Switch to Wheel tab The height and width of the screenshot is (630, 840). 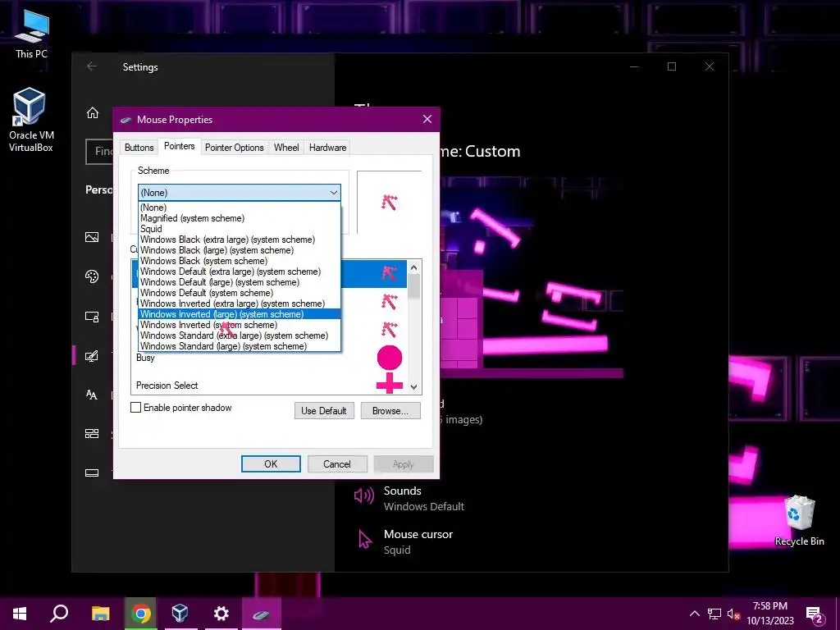(286, 148)
